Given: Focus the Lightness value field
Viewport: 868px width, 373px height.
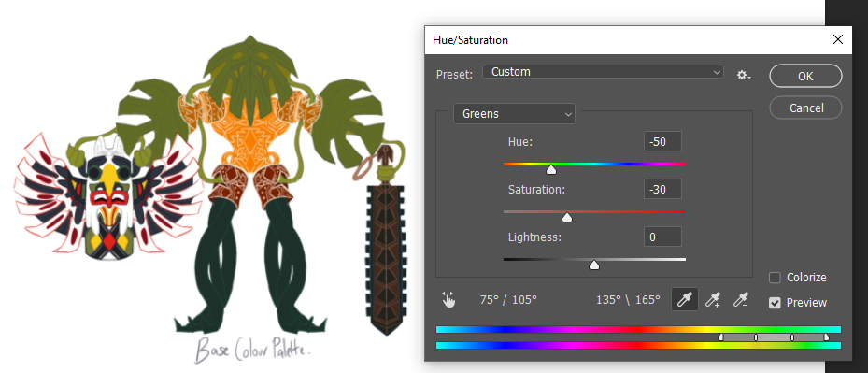Looking at the screenshot, I should click(662, 237).
